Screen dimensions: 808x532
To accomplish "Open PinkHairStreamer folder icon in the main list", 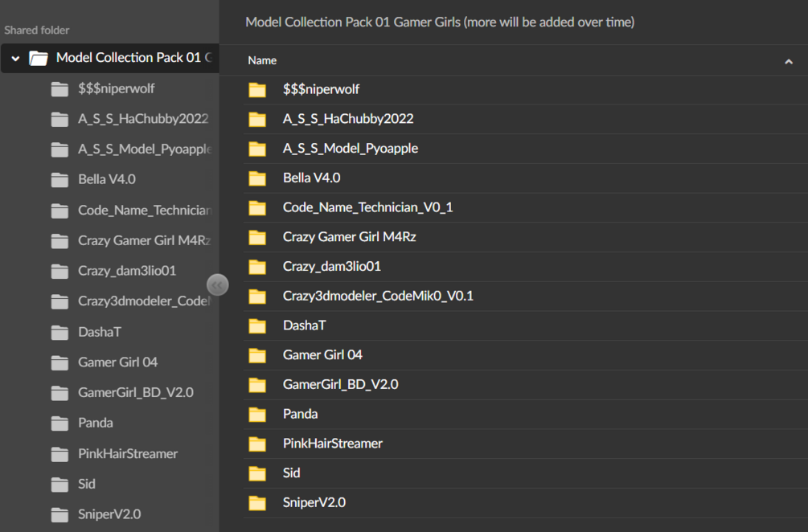I will point(257,444).
